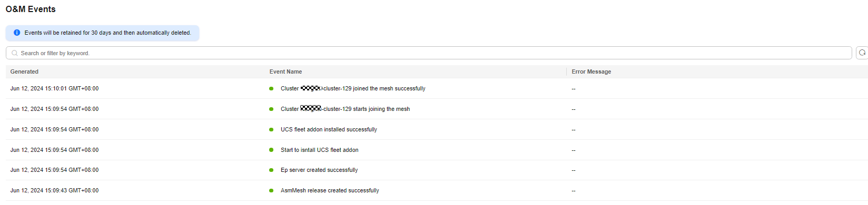Click the blue info icon in retention notice
This screenshot has height=205, width=868.
coord(17,33)
